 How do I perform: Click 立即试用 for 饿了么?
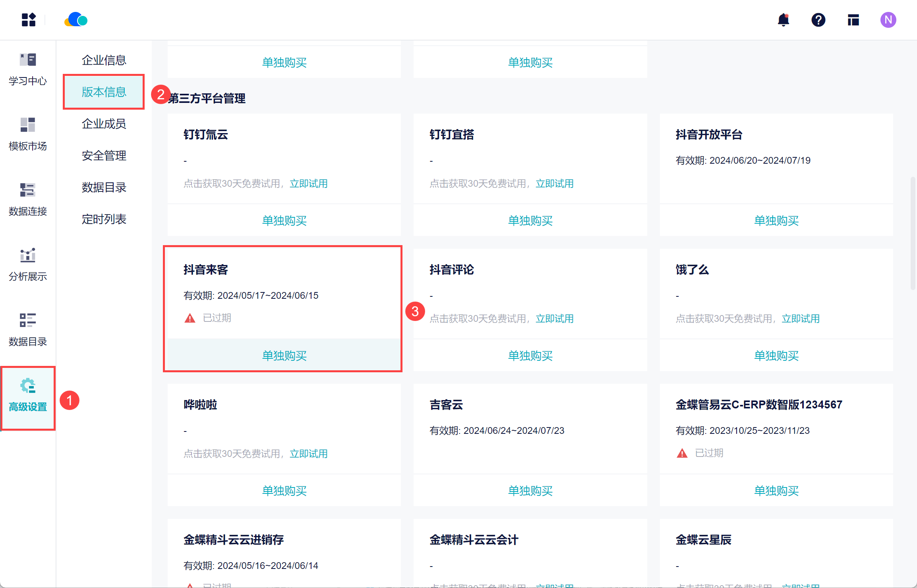[801, 319]
